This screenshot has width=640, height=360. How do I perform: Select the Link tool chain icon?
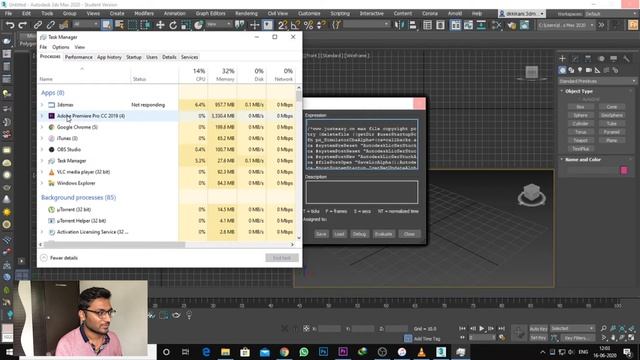pyautogui.click(x=38, y=25)
